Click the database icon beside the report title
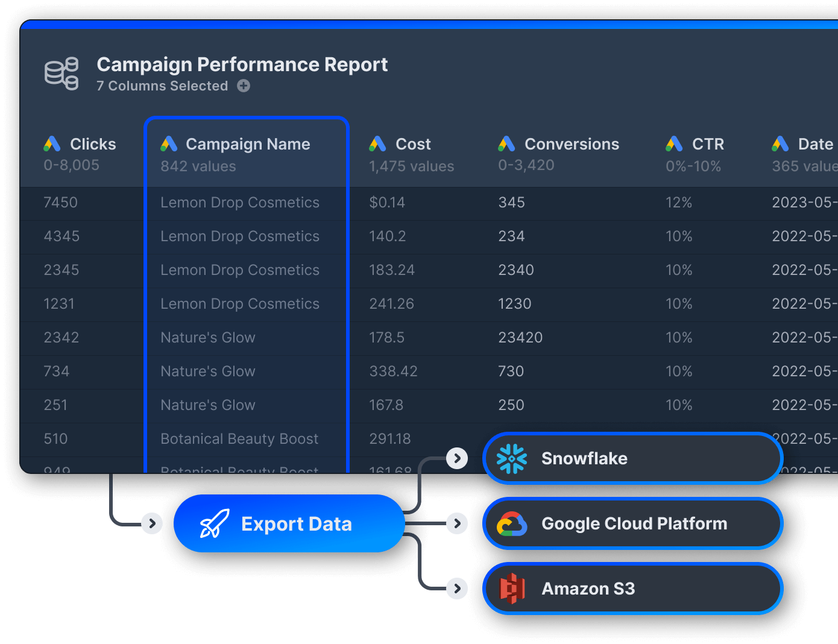The height and width of the screenshot is (644, 838). point(61,74)
